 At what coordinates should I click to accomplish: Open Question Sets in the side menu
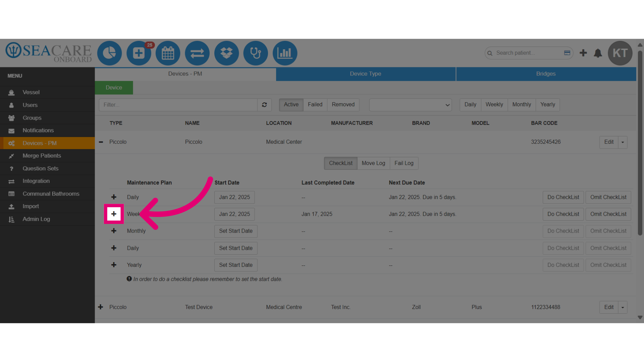click(x=47, y=168)
